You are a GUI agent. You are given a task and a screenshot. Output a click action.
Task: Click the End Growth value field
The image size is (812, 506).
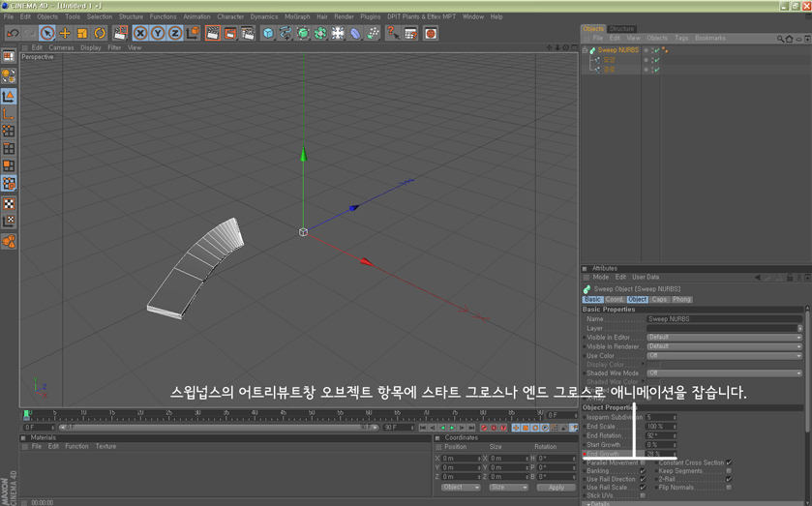[661, 454]
